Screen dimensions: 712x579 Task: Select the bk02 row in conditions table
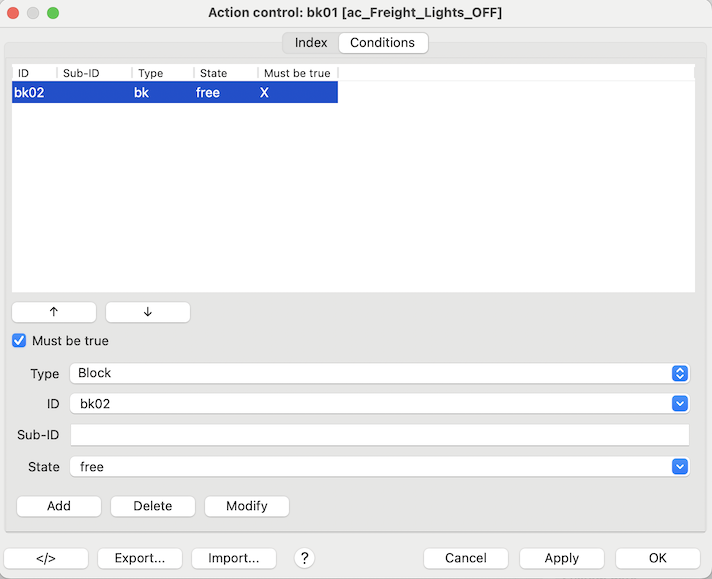tap(174, 93)
